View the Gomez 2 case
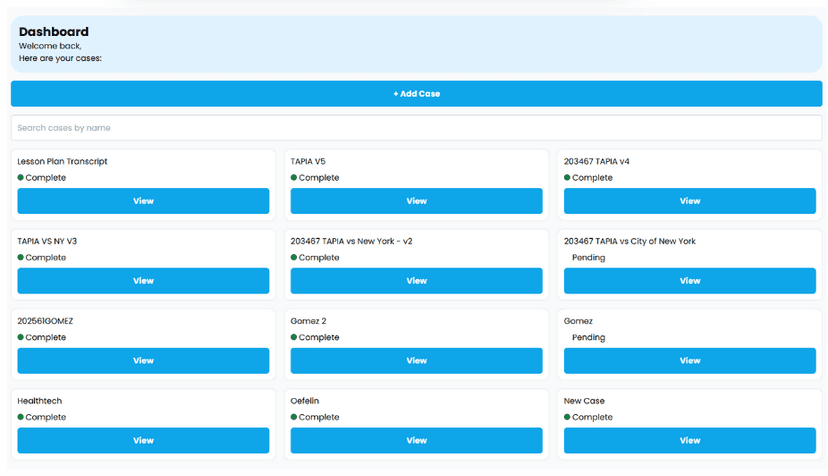Viewport: 828px width, 476px height. pyautogui.click(x=416, y=361)
